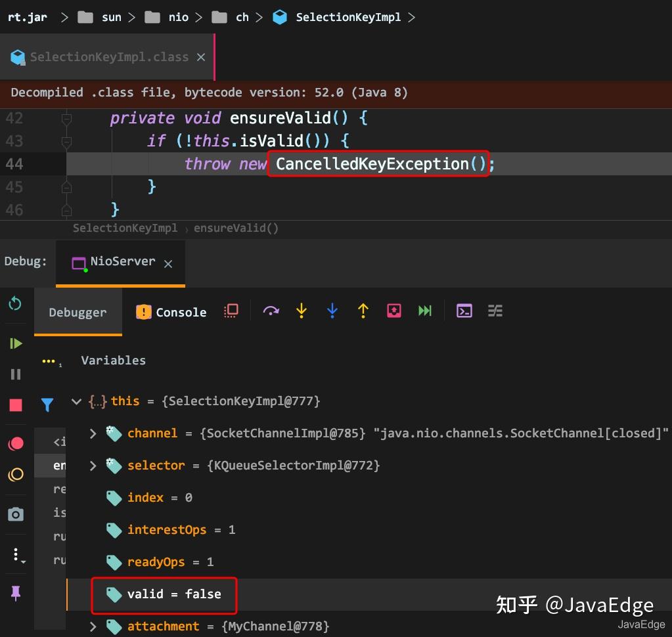Expand the attachment variable node
The width and height of the screenshot is (672, 637).
[93, 626]
